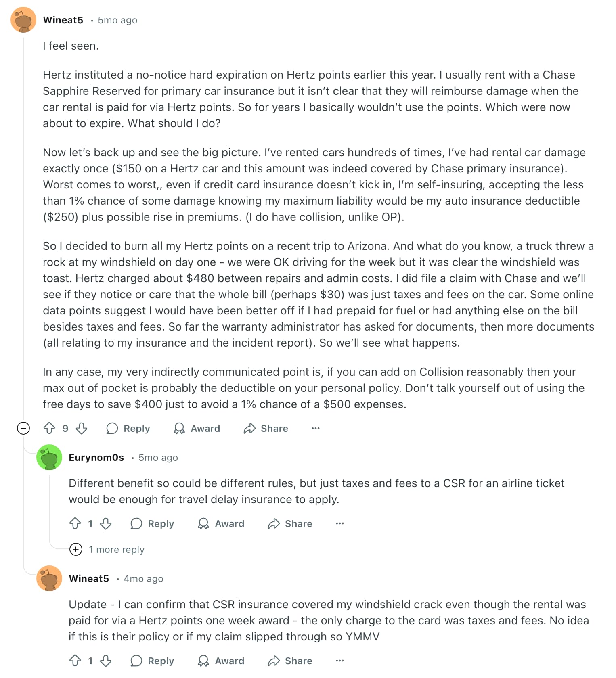Upvote Wineat5's top comment about Hertz points

click(x=49, y=428)
